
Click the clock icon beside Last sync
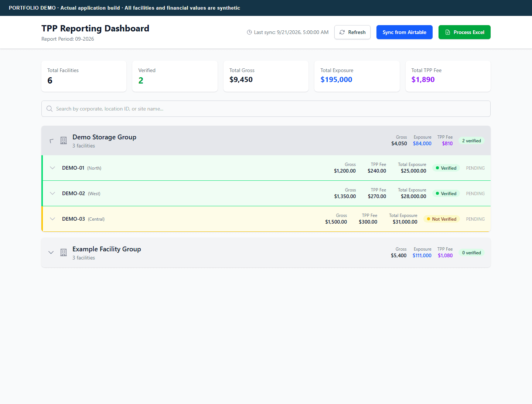click(x=249, y=32)
